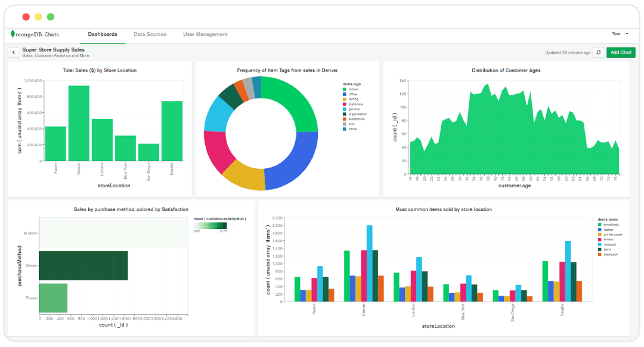Image resolution: width=644 pixels, height=347 pixels.
Task: Switch to the Data Sources tab
Action: [150, 34]
